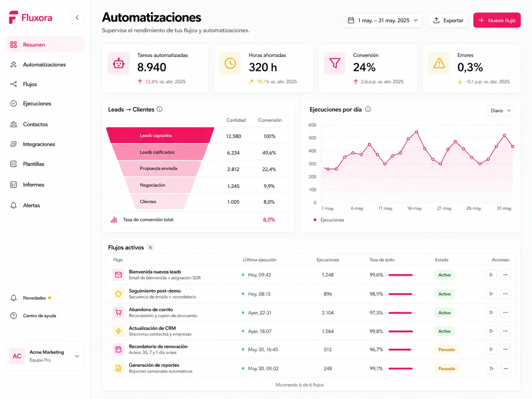The width and height of the screenshot is (532, 399).
Task: Open more actions for Actualización de CRM
Action: [x=506, y=331]
